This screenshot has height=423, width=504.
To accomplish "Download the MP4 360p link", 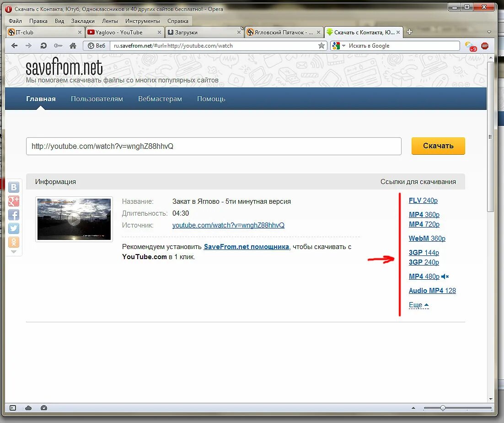I will (424, 215).
